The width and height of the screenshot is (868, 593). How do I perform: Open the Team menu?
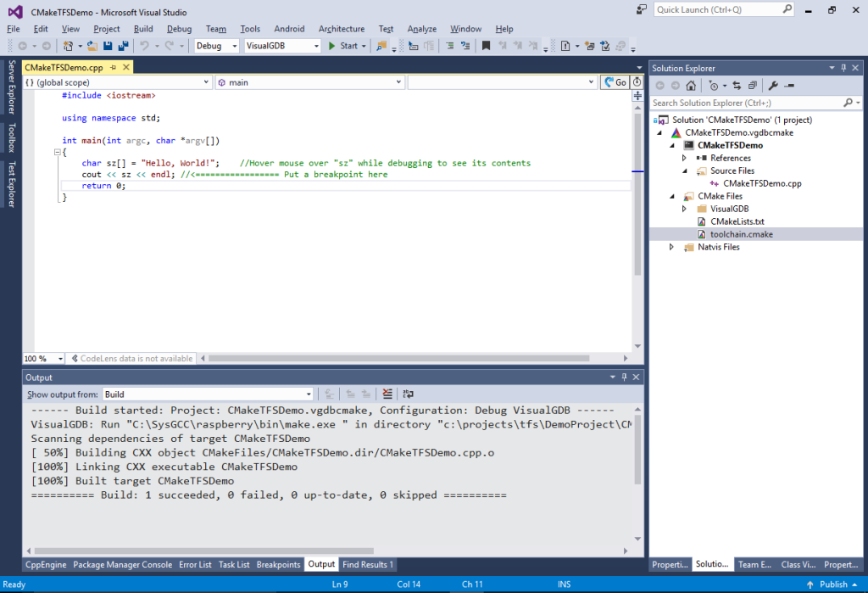click(215, 28)
